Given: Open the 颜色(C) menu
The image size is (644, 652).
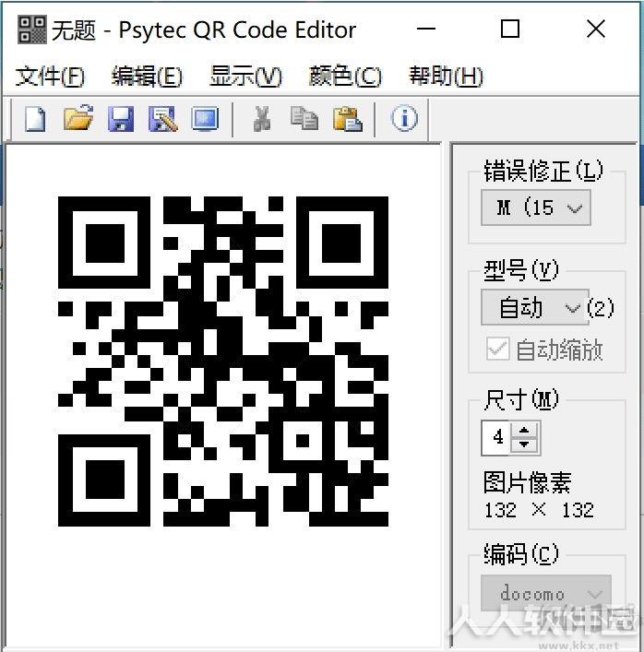Looking at the screenshot, I should pyautogui.click(x=345, y=77).
